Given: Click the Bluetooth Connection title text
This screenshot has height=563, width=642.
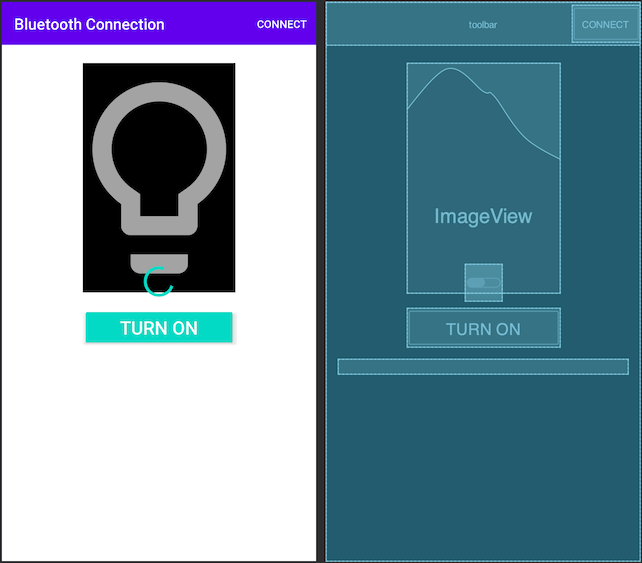Looking at the screenshot, I should coord(89,25).
